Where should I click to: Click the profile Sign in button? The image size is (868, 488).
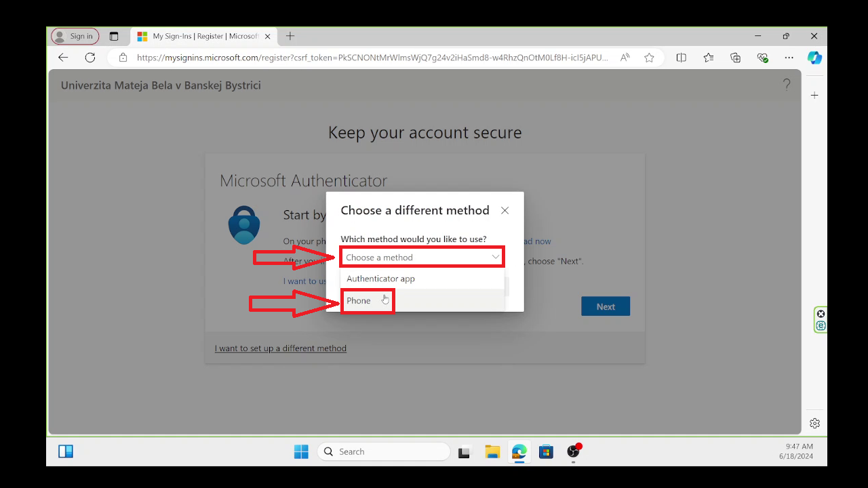(x=75, y=36)
